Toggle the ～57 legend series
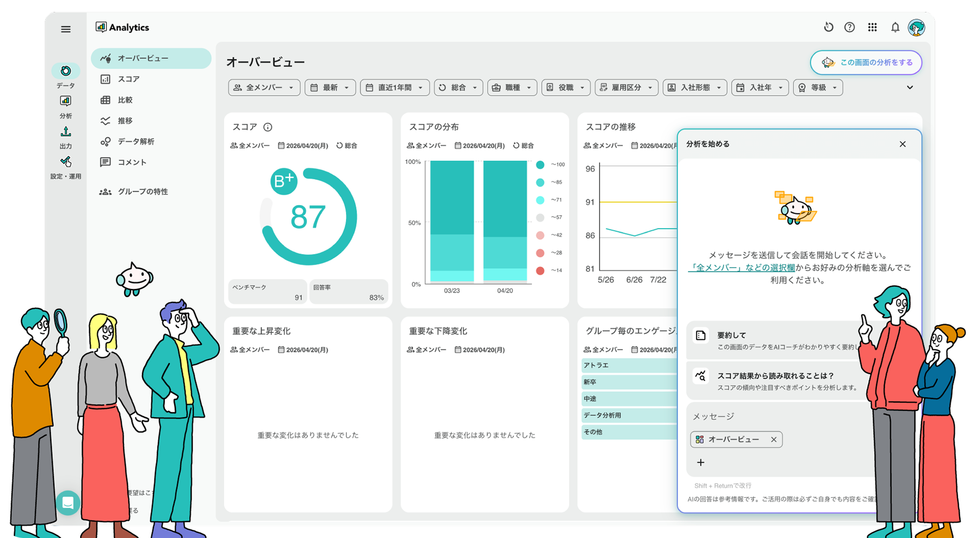The height and width of the screenshot is (538, 980). (x=549, y=217)
